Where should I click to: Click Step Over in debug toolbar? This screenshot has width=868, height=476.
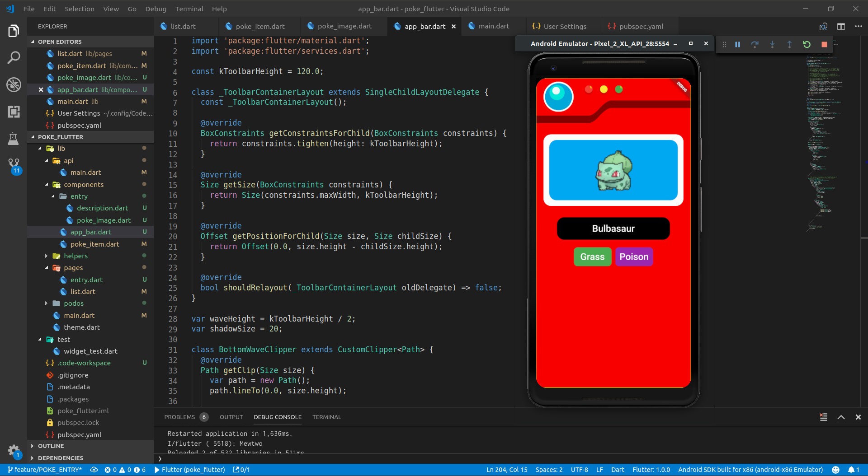755,44
